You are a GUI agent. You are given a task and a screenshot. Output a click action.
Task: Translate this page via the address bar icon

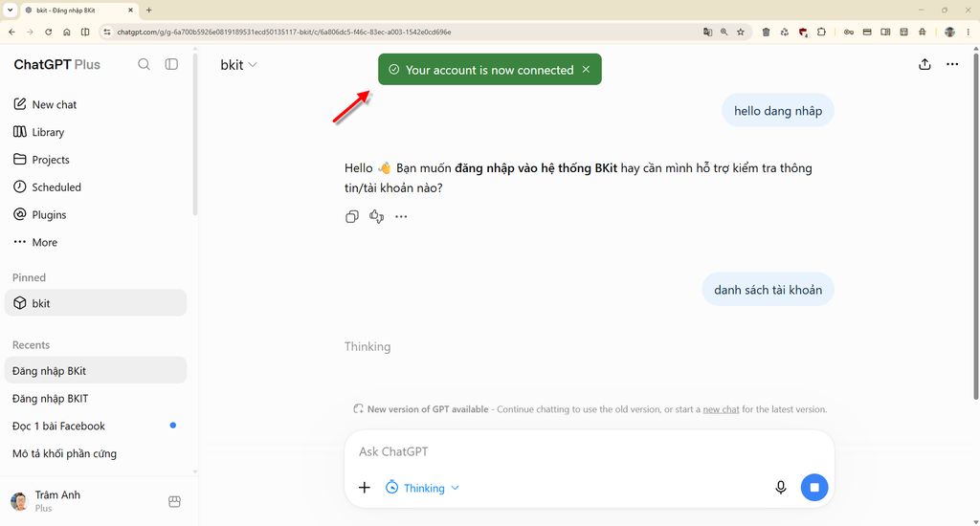tap(707, 32)
